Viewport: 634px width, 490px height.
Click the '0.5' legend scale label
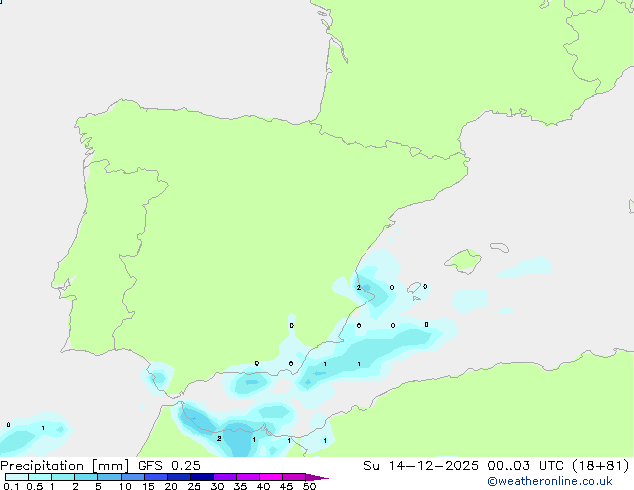(x=35, y=486)
